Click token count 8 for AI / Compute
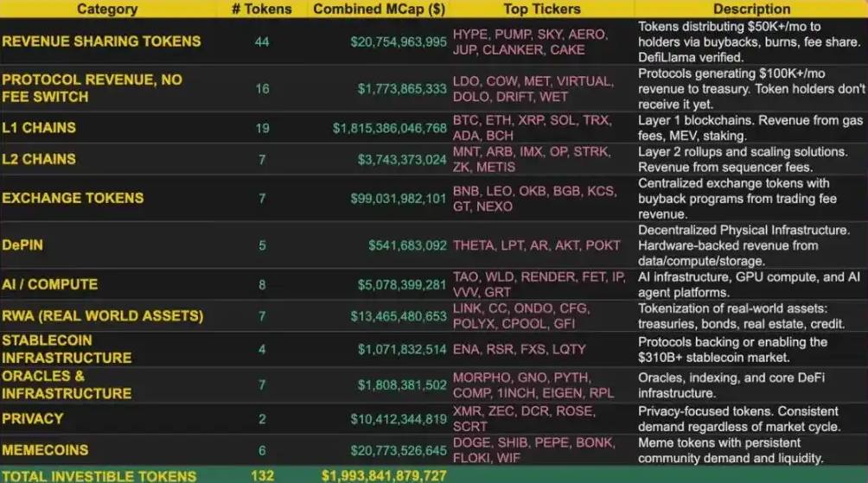Viewport: 868px width, 483px height. coord(263,285)
